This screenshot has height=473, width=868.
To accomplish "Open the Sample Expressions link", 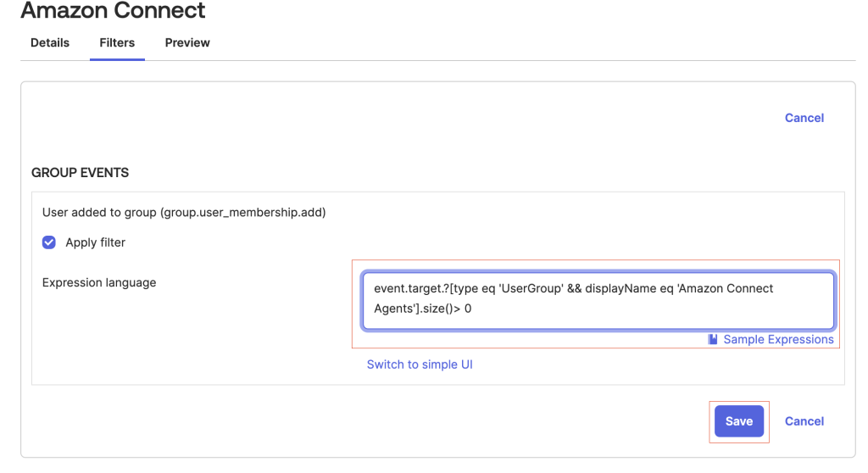I will [778, 339].
